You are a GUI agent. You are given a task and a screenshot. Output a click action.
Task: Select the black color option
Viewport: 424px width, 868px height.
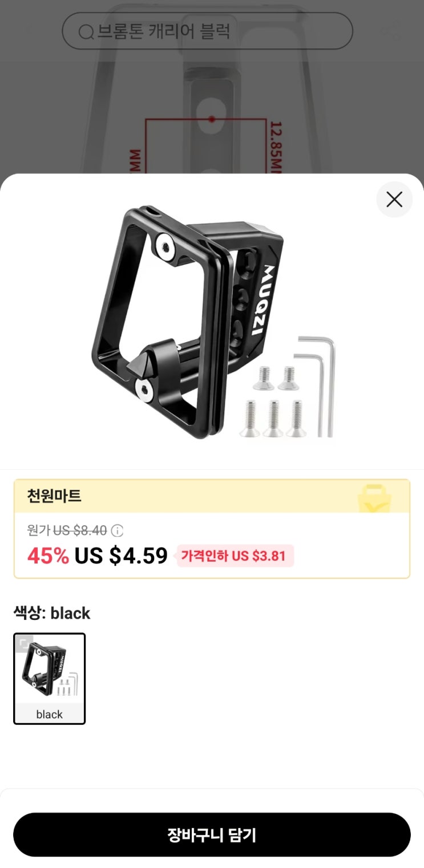(50, 679)
